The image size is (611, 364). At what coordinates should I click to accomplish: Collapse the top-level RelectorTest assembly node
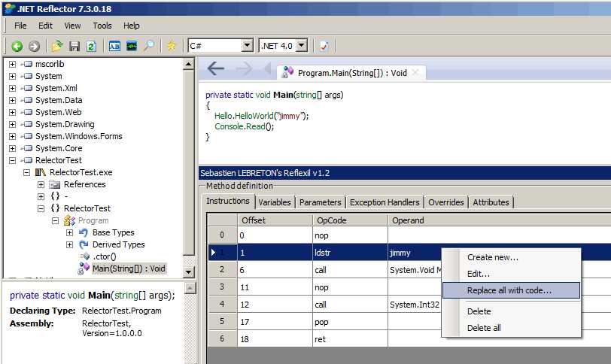pos(13,160)
